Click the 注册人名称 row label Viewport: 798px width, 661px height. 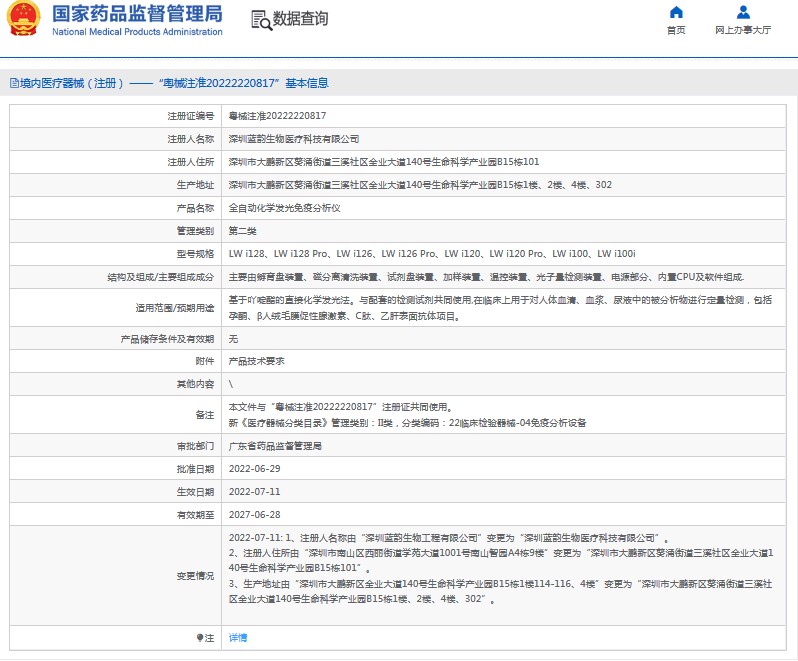point(191,139)
